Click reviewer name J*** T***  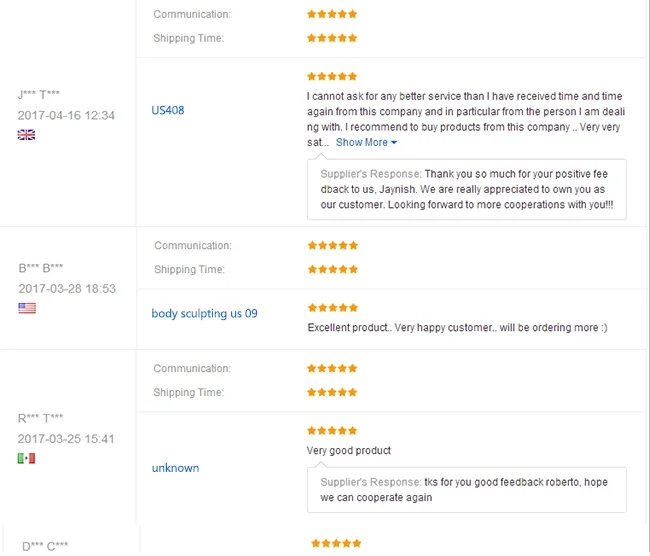[39, 95]
